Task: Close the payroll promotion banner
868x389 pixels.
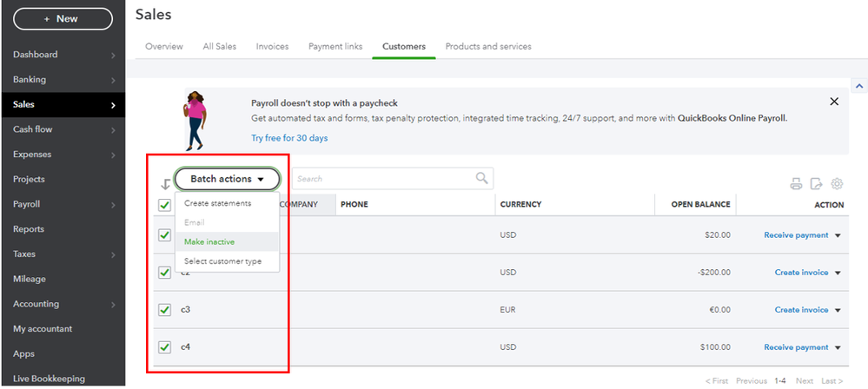Action: [834, 102]
